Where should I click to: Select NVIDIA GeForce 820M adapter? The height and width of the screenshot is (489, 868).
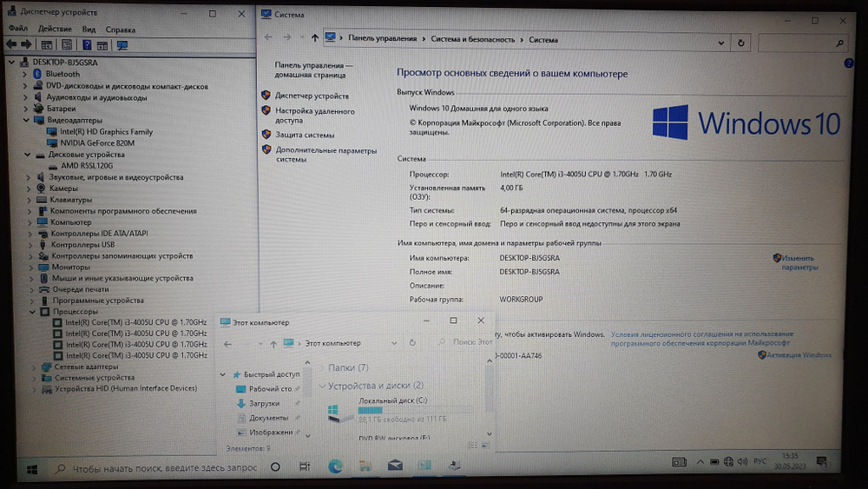click(x=97, y=143)
